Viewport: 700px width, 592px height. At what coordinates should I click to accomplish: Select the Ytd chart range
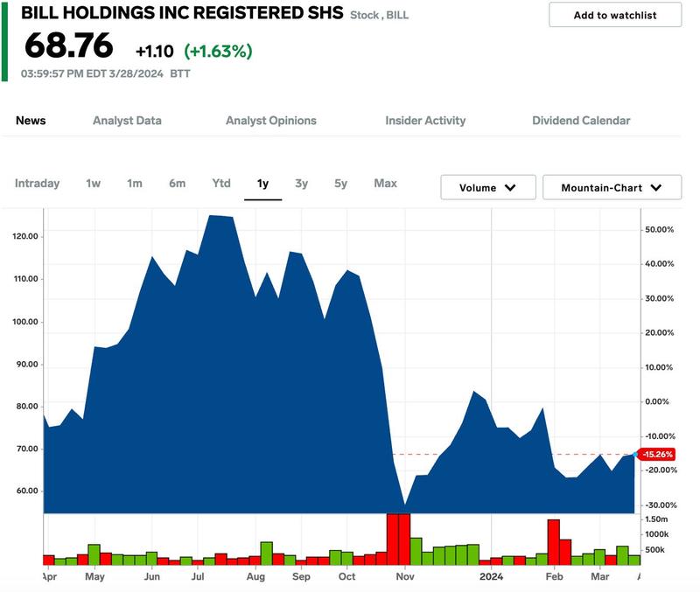pos(221,184)
